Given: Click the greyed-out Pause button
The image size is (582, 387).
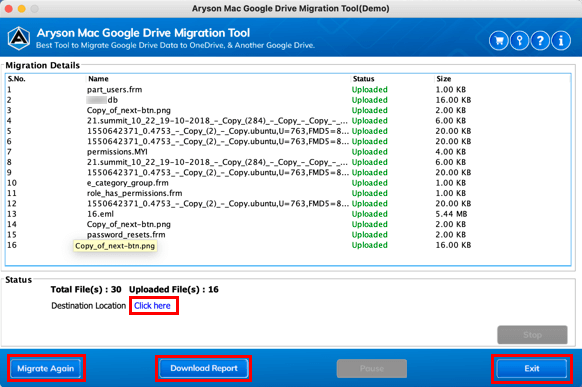Looking at the screenshot, I should [x=372, y=368].
